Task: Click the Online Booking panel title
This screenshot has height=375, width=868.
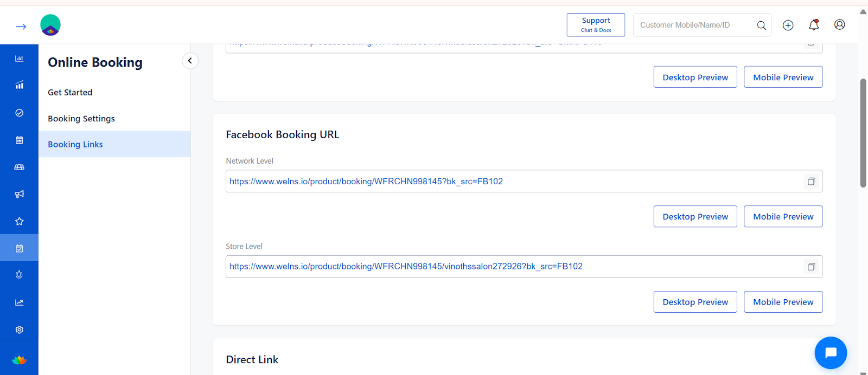Action: (95, 62)
